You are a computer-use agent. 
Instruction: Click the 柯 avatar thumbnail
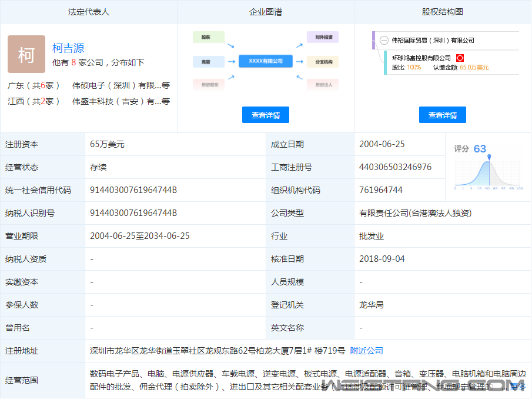tap(26, 54)
